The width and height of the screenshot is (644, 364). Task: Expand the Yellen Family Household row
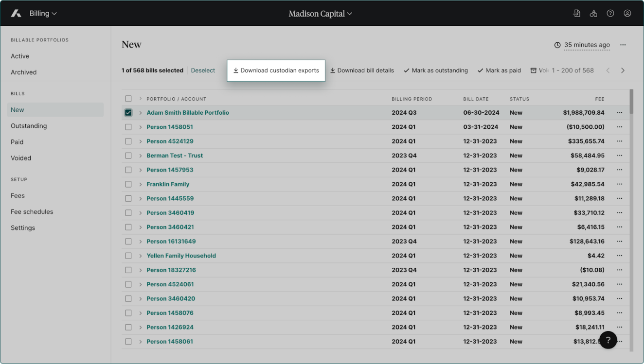point(141,256)
